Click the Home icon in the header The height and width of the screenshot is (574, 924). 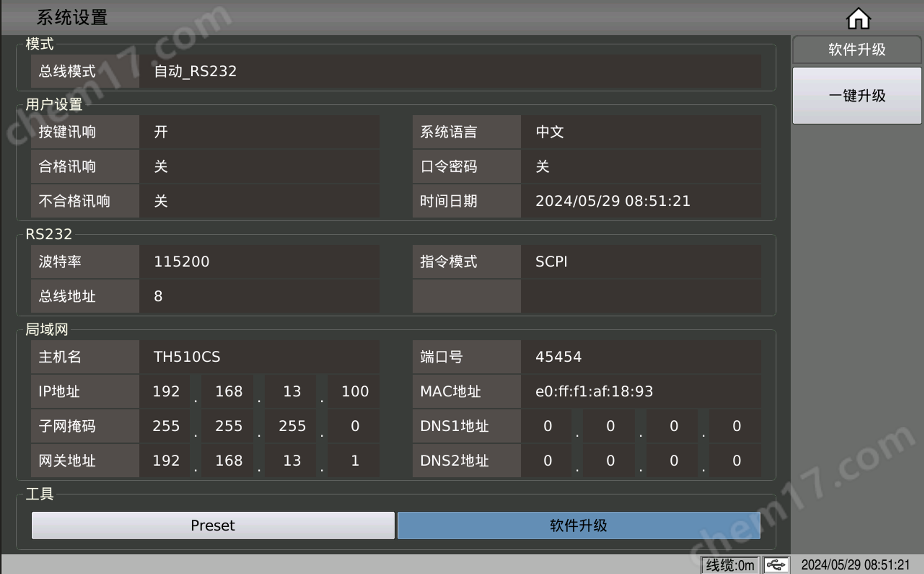click(858, 19)
